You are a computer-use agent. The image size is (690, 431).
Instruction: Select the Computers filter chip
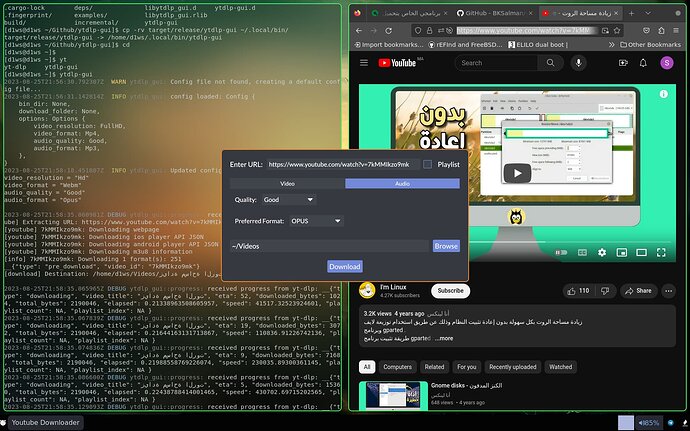(x=397, y=367)
